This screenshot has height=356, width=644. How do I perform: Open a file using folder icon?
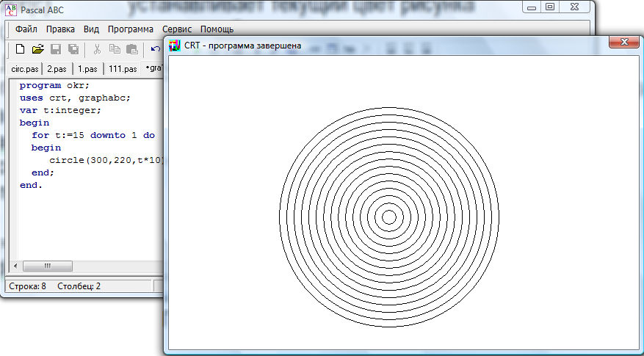point(37,49)
